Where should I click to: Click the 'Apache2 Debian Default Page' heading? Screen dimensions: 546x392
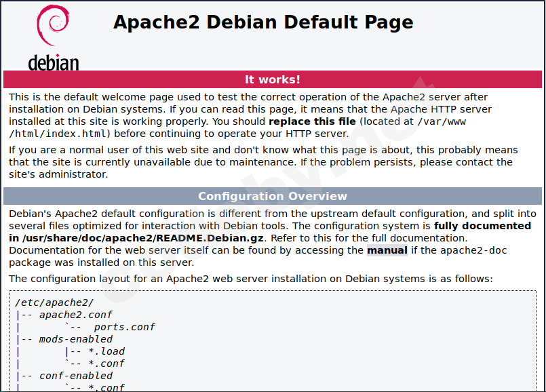click(x=263, y=22)
